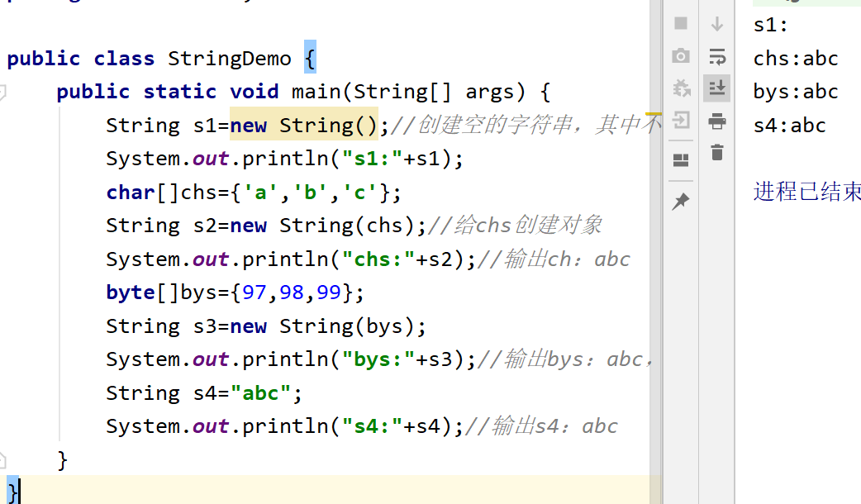Click the down arrow navigation icon
861x504 pixels.
717,24
